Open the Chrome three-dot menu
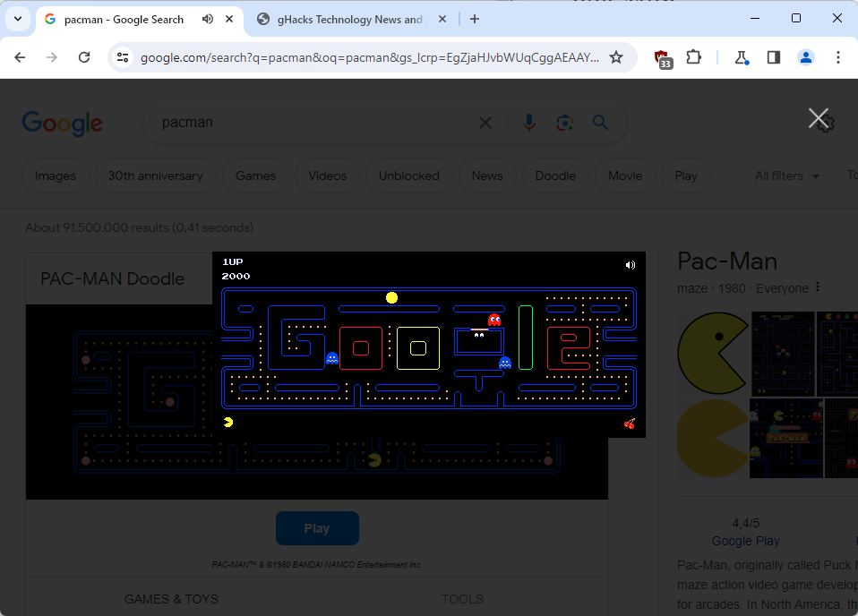This screenshot has width=858, height=616. (x=837, y=57)
